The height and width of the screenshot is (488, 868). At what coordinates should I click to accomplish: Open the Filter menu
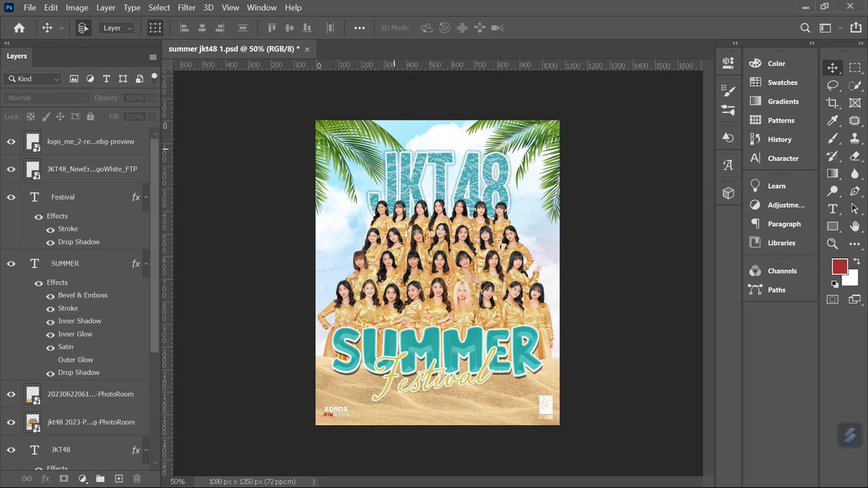(x=187, y=7)
